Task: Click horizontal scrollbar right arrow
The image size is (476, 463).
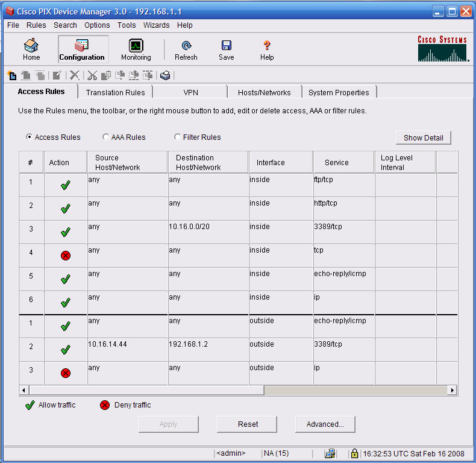Action: coord(453,390)
